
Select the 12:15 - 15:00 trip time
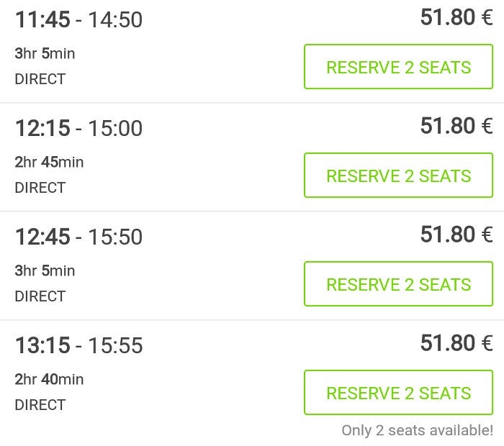78,128
